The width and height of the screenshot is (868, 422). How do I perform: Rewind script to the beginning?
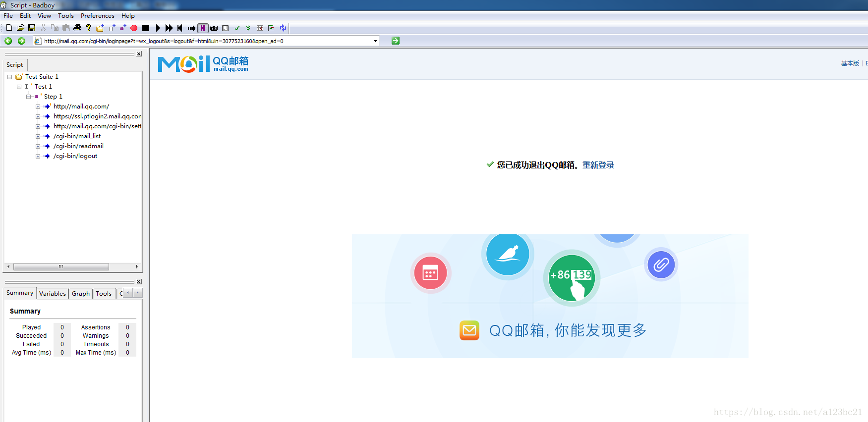tap(180, 28)
